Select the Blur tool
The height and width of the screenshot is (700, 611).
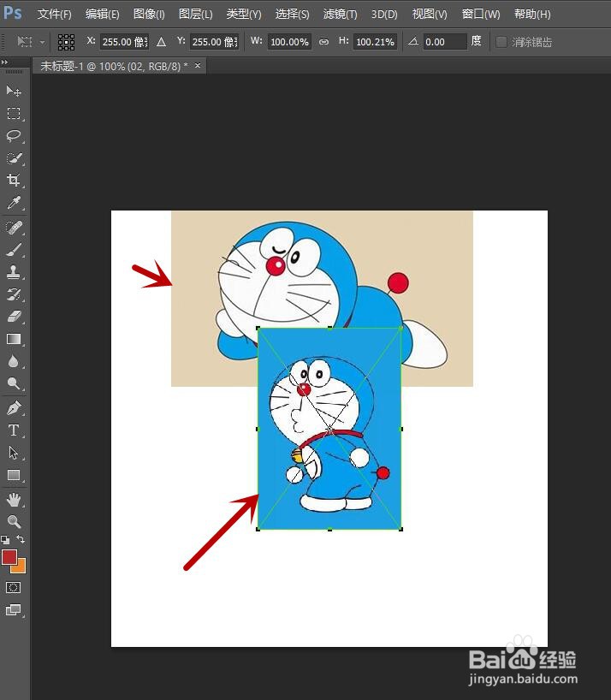click(x=14, y=362)
